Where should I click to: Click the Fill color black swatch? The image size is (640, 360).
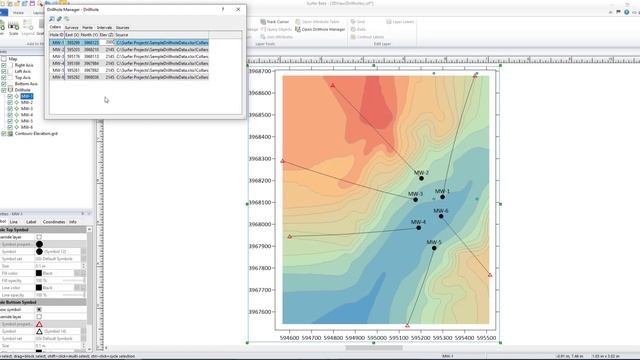39,273
